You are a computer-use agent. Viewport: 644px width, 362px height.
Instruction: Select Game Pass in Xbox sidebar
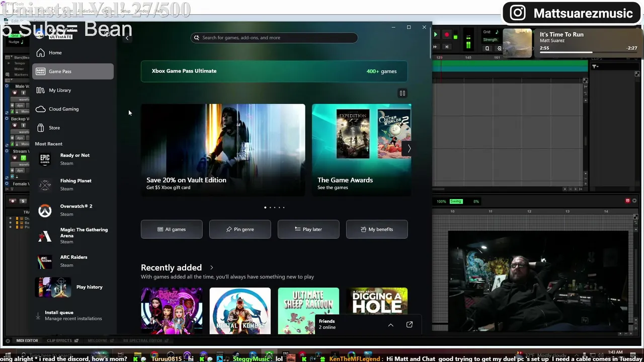73,71
